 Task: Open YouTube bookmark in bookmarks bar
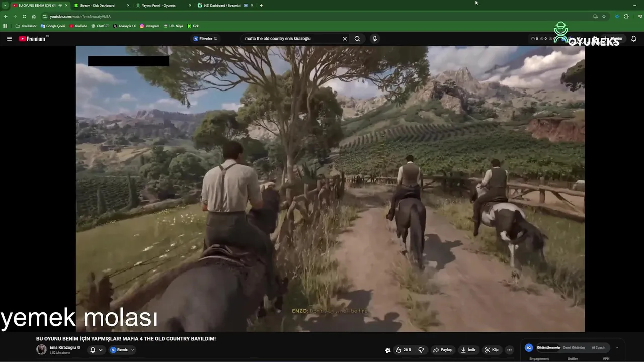(78, 26)
